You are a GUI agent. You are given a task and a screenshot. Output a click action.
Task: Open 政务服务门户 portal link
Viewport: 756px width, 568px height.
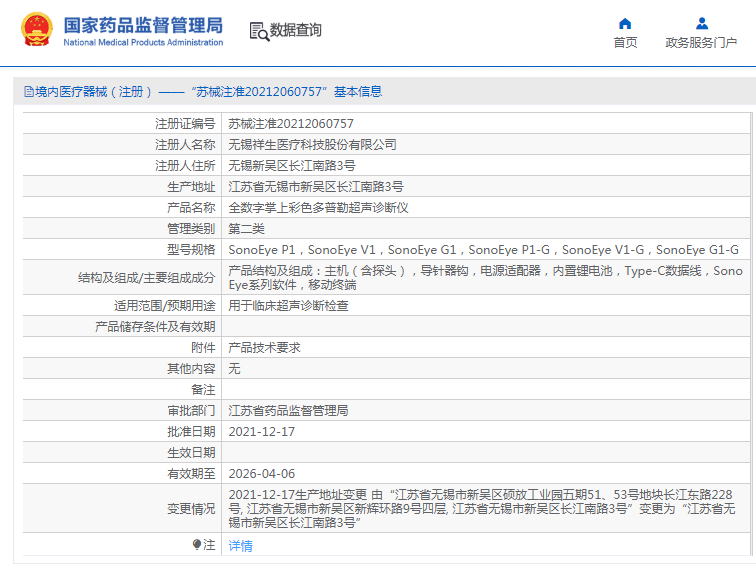tap(701, 42)
